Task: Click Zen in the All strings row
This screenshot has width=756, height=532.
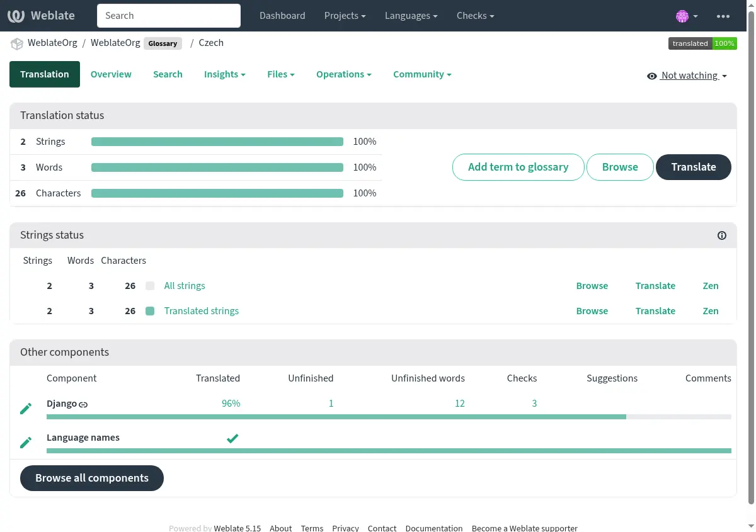Action: [x=711, y=286]
